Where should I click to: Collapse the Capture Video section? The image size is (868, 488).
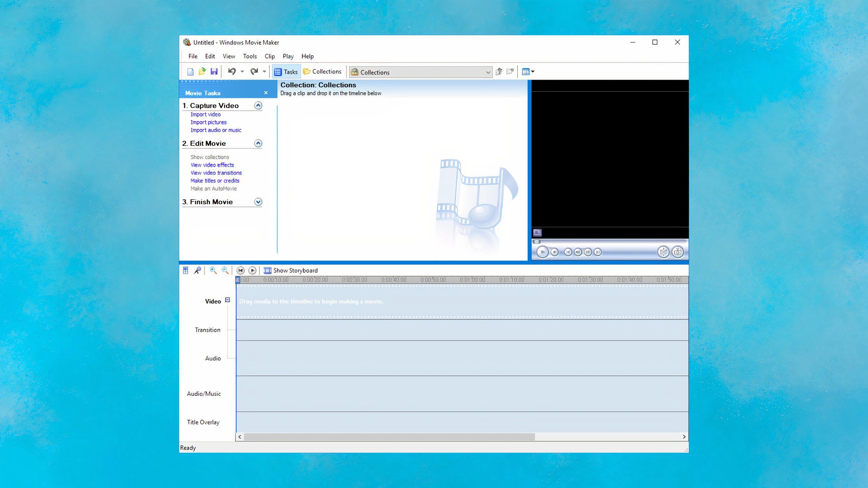point(258,105)
